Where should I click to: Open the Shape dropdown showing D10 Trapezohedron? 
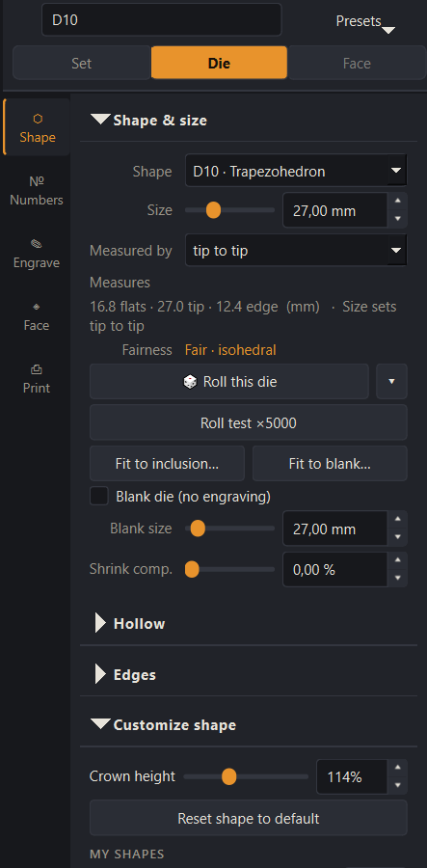pyautogui.click(x=296, y=171)
